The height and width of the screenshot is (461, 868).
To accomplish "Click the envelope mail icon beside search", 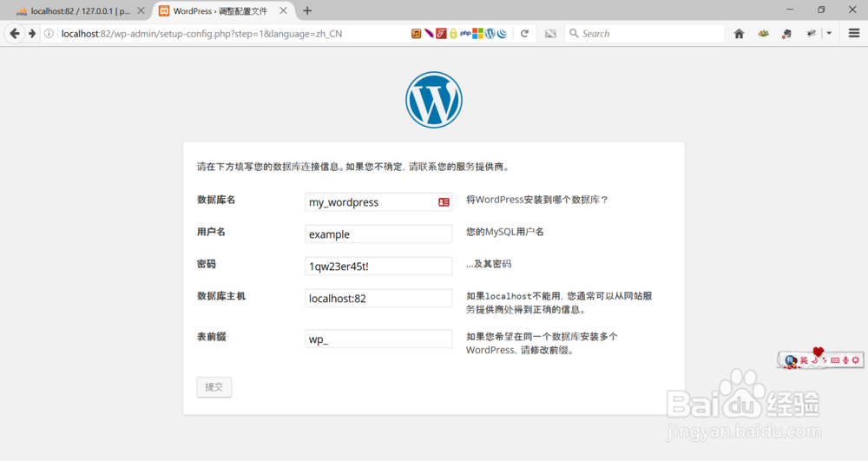I will (x=550, y=34).
